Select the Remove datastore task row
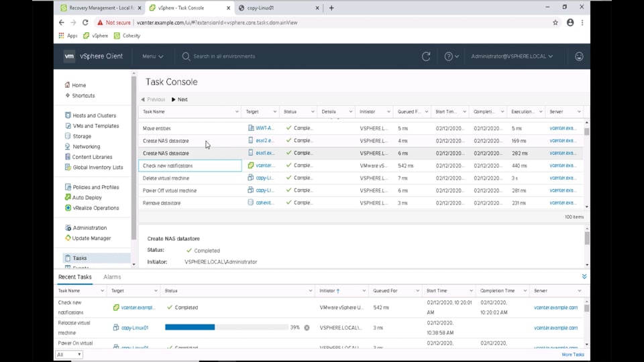The height and width of the screenshot is (362, 644). coord(360,202)
